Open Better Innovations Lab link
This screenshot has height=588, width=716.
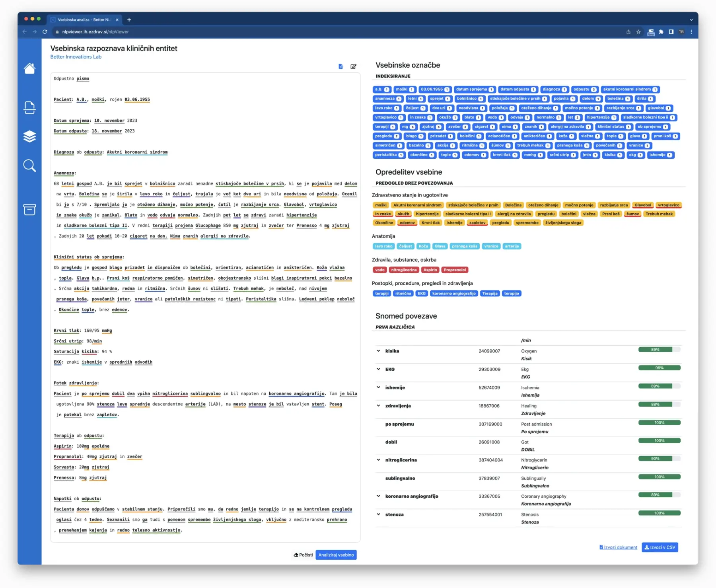76,56
